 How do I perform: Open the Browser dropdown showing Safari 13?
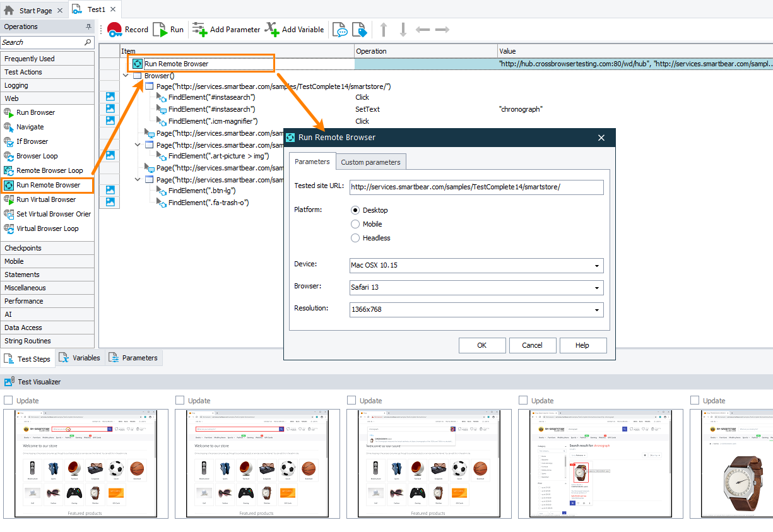pos(596,287)
